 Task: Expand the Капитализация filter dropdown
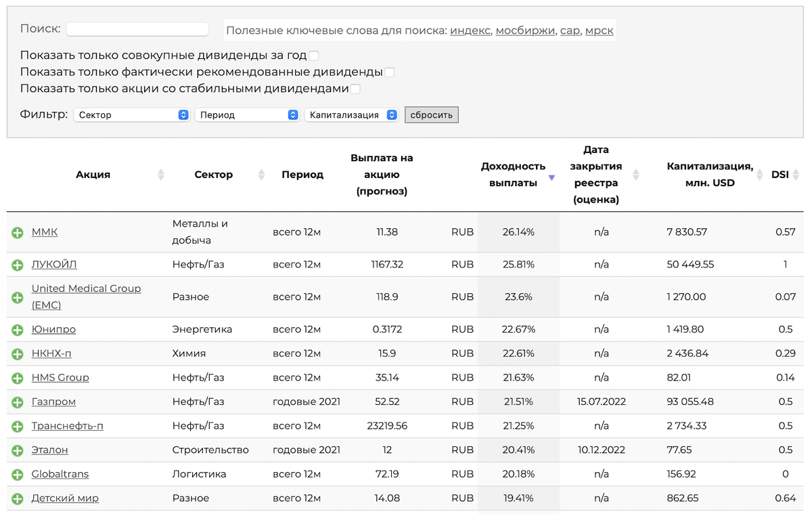353,115
